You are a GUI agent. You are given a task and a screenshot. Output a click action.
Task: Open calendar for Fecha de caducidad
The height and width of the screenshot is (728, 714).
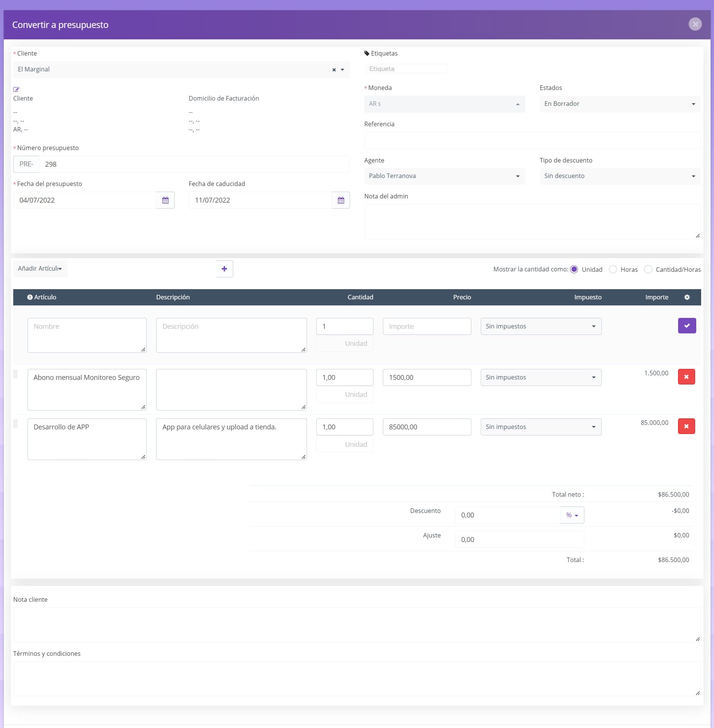[341, 200]
